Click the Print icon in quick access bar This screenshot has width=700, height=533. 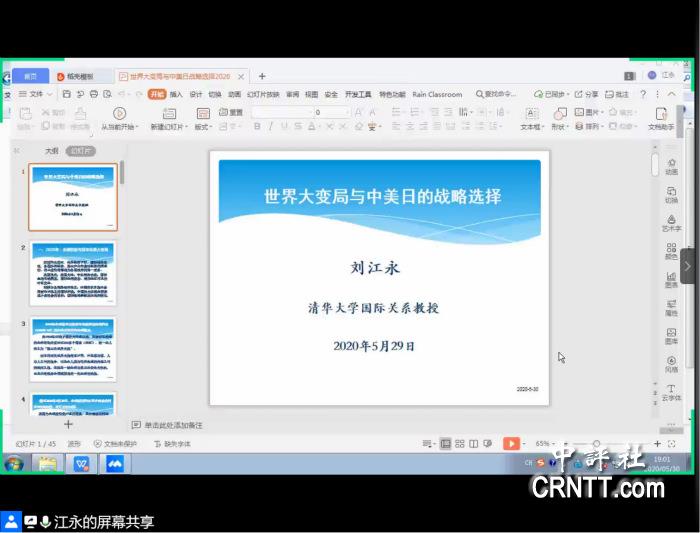pos(94,94)
